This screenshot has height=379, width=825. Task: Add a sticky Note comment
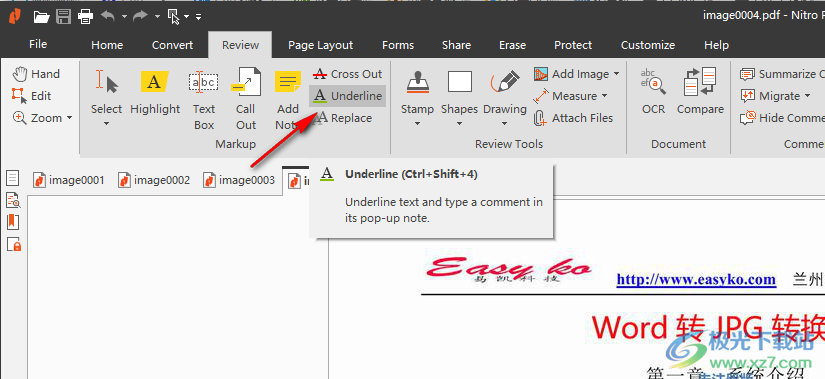pos(288,99)
